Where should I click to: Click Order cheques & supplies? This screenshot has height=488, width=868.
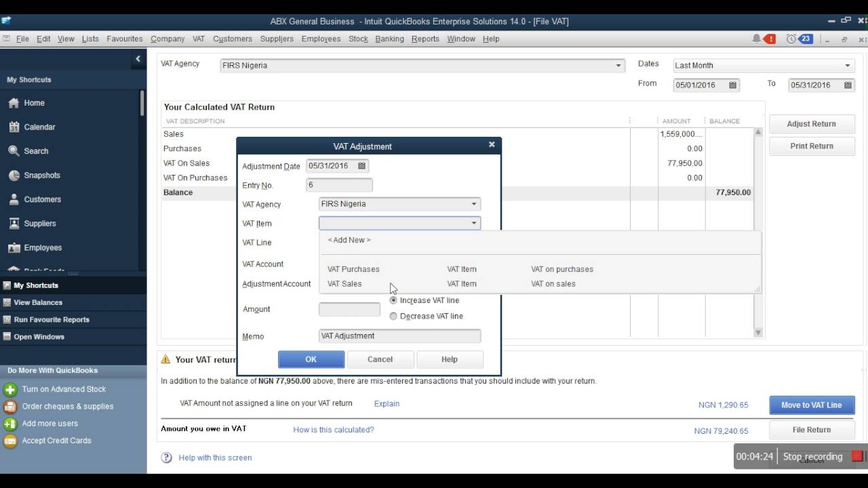pos(67,406)
